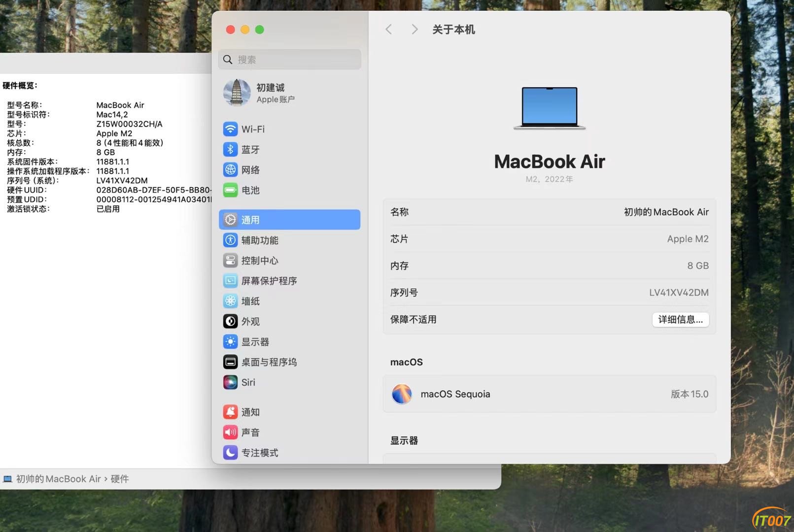Image resolution: width=794 pixels, height=532 pixels.
Task: Click serial number LV41XV42DM in About panel
Action: click(679, 293)
